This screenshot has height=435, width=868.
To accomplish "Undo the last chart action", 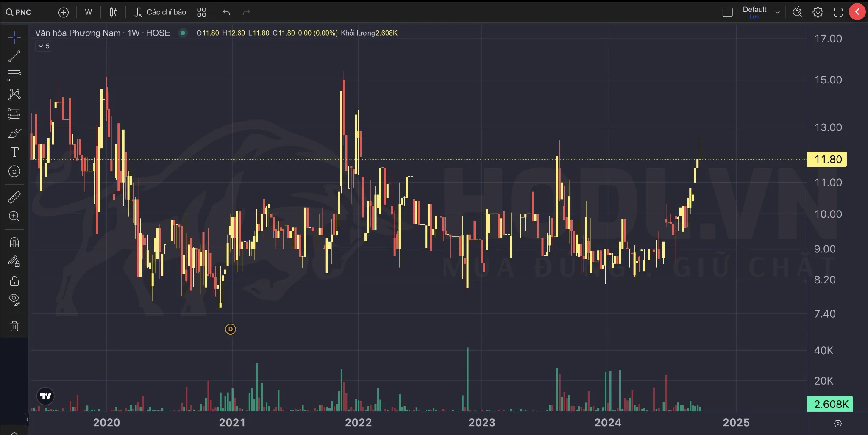I will [x=226, y=12].
